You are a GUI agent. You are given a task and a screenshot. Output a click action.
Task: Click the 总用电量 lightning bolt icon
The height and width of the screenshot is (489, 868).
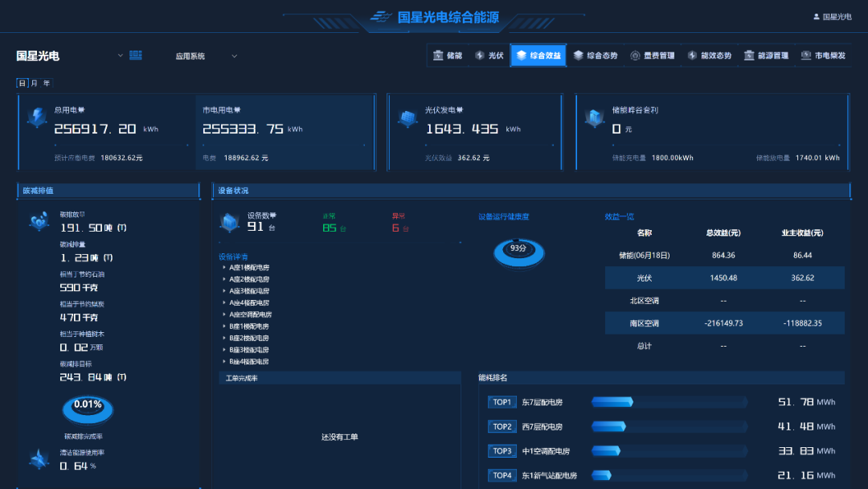pyautogui.click(x=37, y=118)
